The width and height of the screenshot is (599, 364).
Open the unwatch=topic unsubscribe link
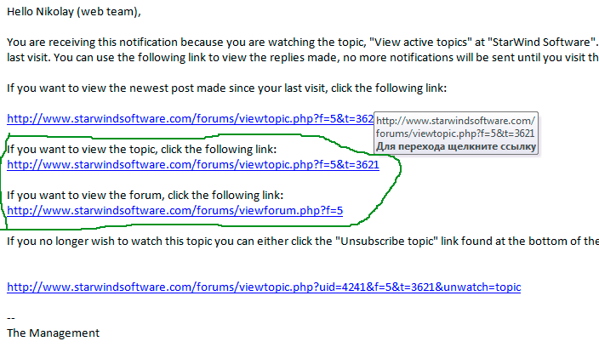click(x=264, y=287)
